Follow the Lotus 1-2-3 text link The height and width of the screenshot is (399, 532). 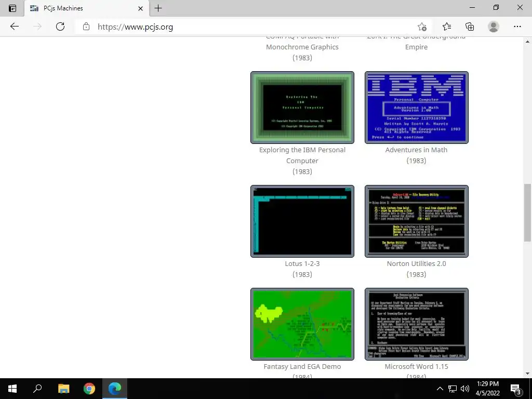302,263
